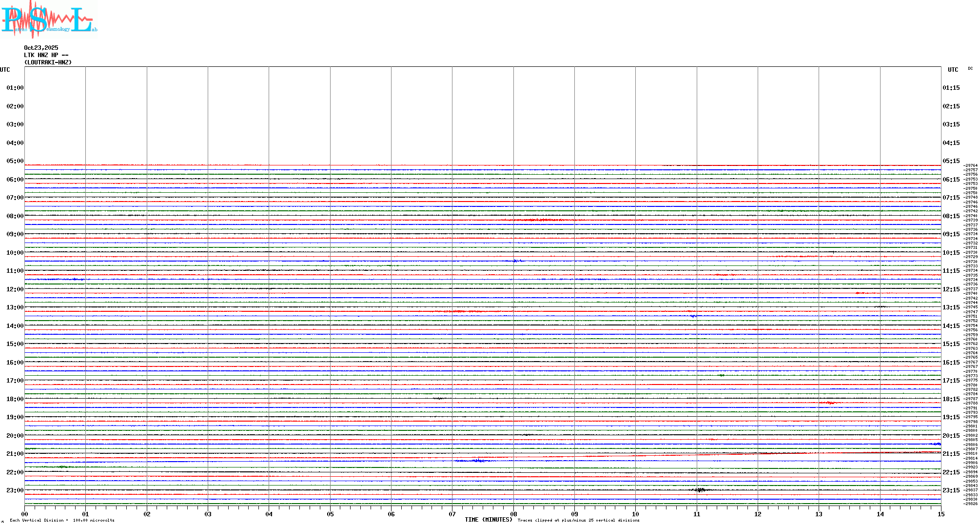Click the PSL seismology lab logo
The image size is (980, 527).
pyautogui.click(x=49, y=19)
